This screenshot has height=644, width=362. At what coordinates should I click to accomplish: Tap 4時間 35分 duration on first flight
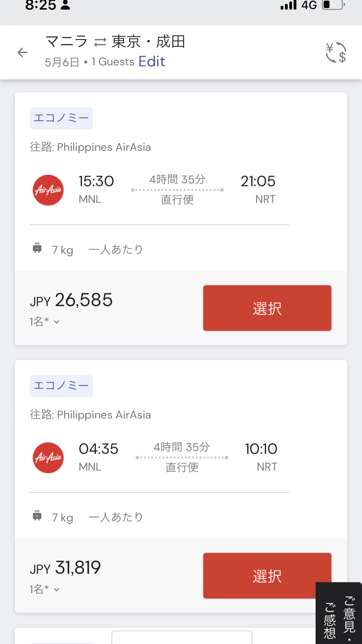pyautogui.click(x=177, y=179)
